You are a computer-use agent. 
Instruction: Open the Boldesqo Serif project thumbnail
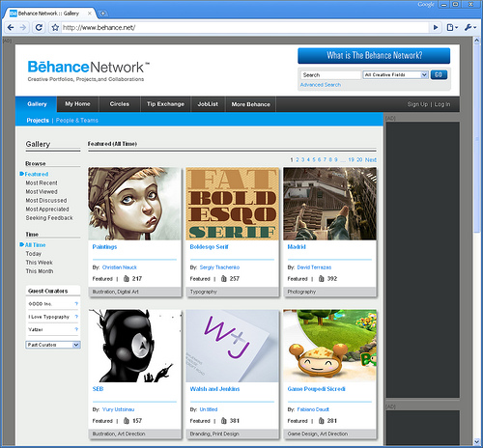coord(232,204)
